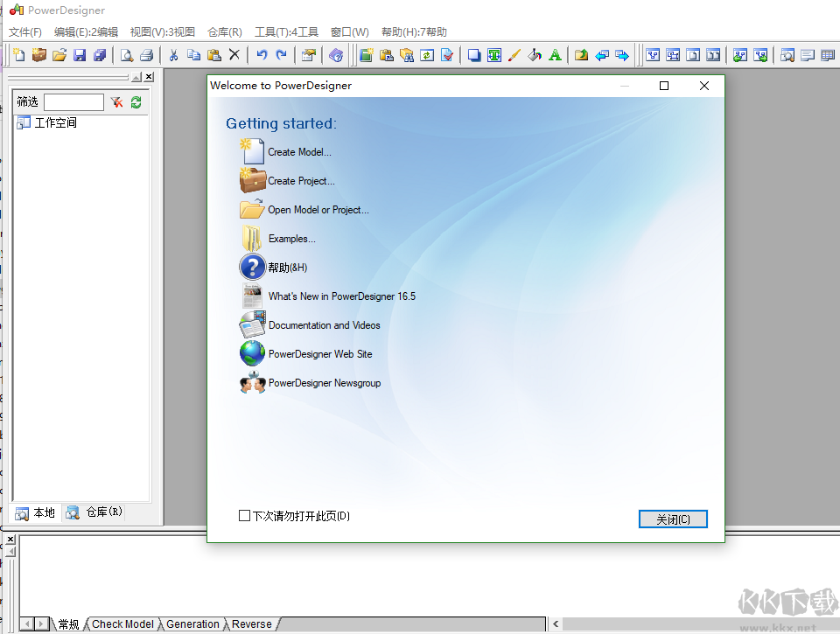Viewport: 840px width, 634px height.
Task: Open print preview with the magnifier icon
Action: click(126, 54)
